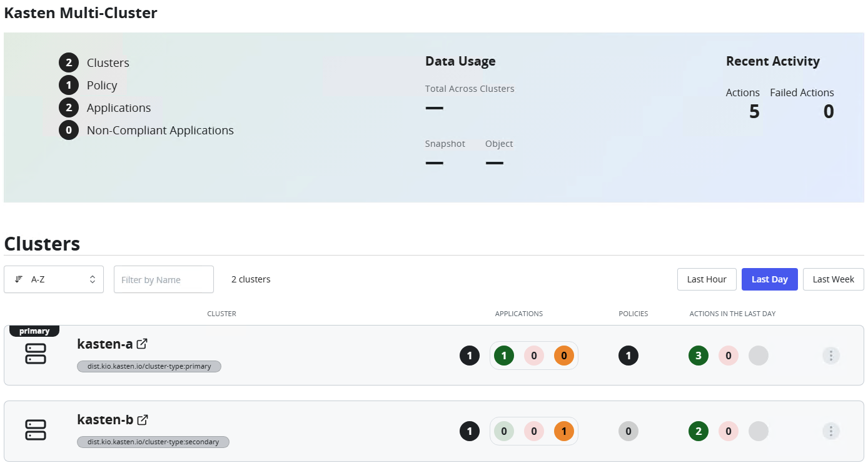Click kasten-b orange unmanaged applications badge
This screenshot has height=468, width=868.
pos(563,431)
